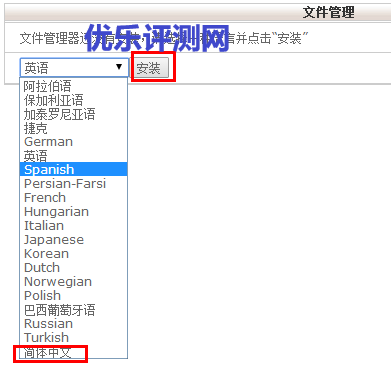Choose 捷克 from the language list

tap(73, 128)
